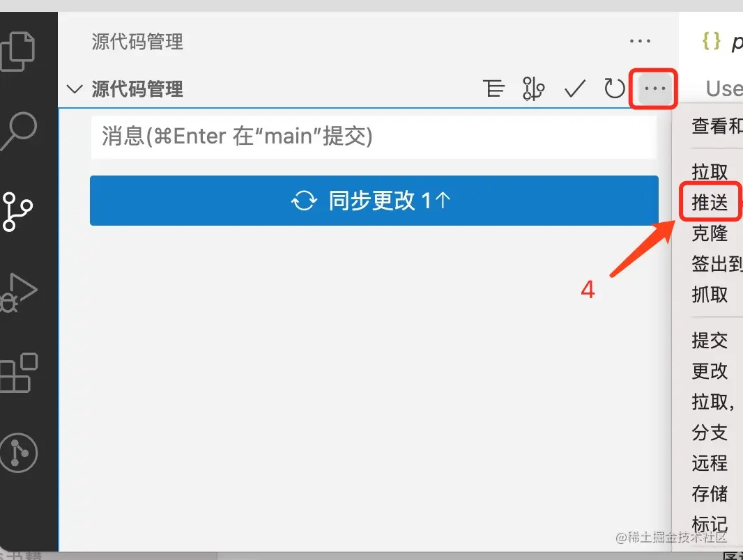Screen dimensions: 743x560
Task: Click the branch checkout icon in toolbar
Action: click(x=533, y=88)
